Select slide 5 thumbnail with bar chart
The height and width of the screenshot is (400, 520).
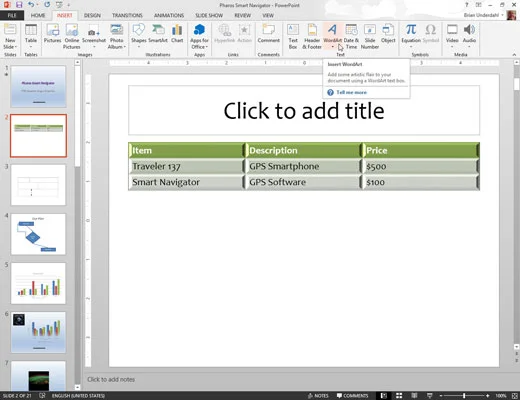coord(38,283)
